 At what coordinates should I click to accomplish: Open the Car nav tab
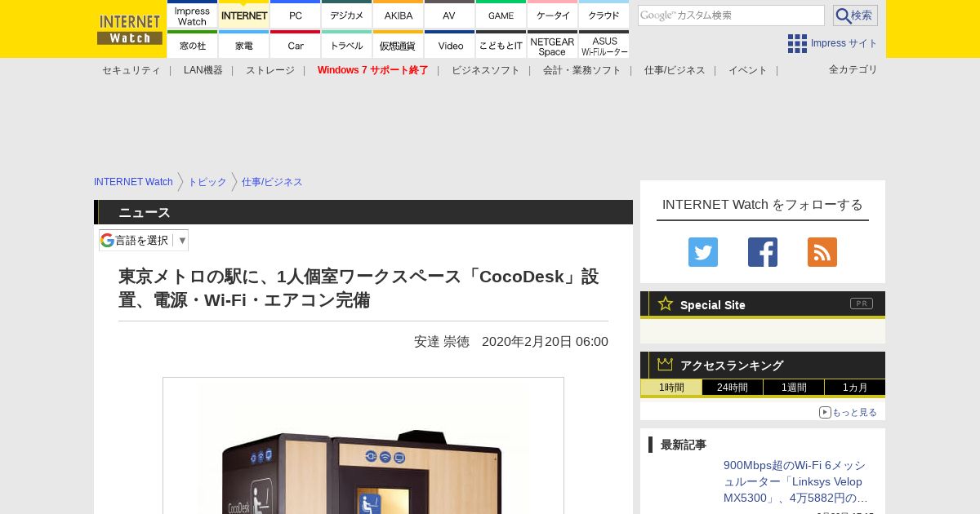click(295, 44)
